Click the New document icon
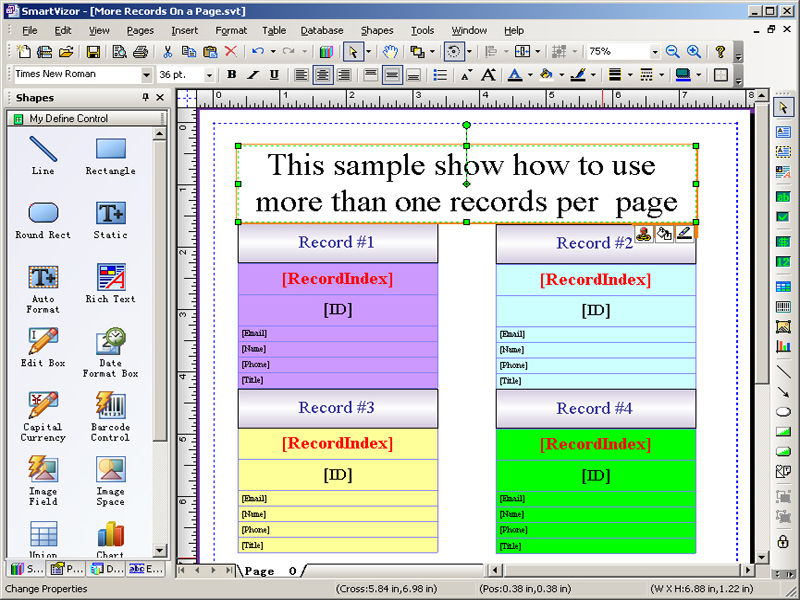800x600 pixels. click(23, 52)
